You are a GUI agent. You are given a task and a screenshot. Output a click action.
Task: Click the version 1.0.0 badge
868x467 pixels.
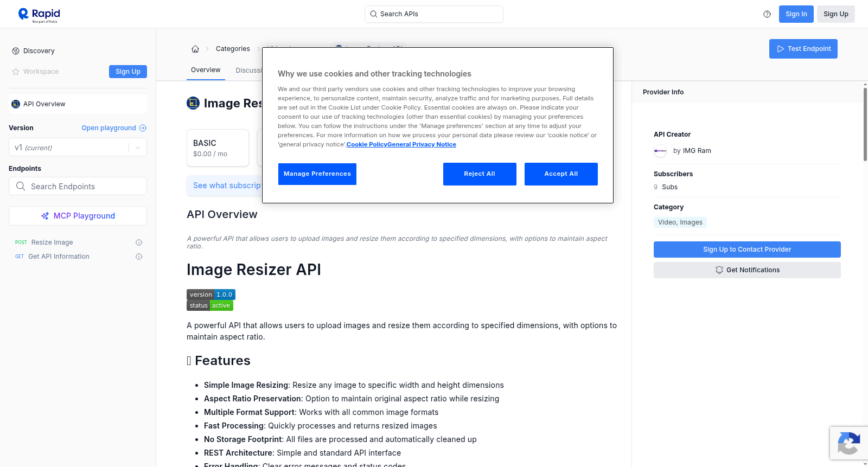(x=211, y=295)
